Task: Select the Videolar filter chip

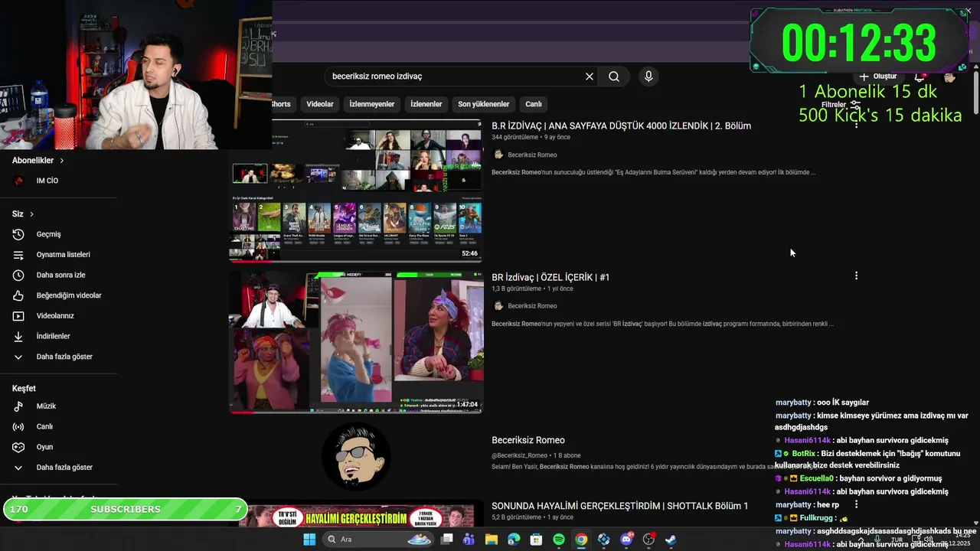Action: 320,104
